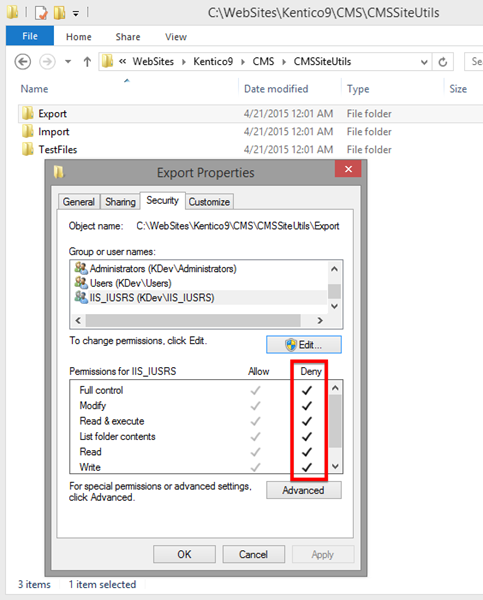Click the Allow checkmark for Read
This screenshot has height=600, width=483.
pyautogui.click(x=255, y=452)
